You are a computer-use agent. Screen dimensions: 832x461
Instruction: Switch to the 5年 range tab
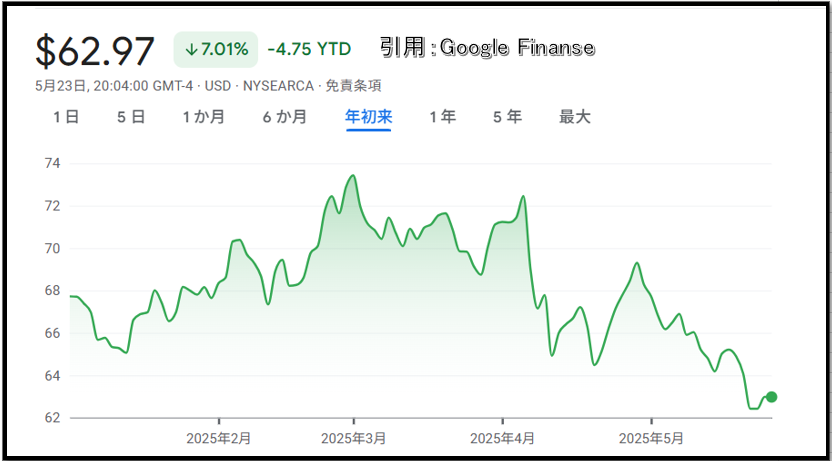[507, 117]
